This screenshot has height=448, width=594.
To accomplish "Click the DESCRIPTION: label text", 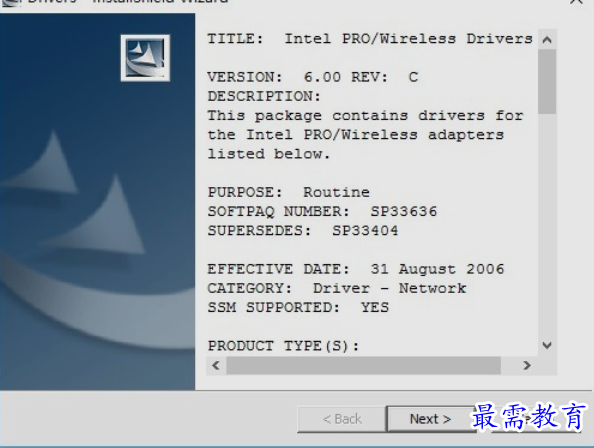I will [x=264, y=96].
